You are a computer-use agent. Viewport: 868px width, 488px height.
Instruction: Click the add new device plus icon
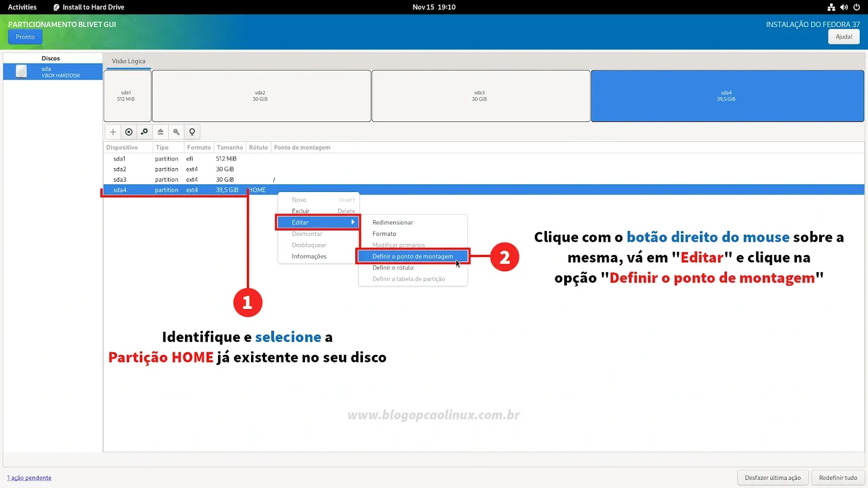(113, 132)
